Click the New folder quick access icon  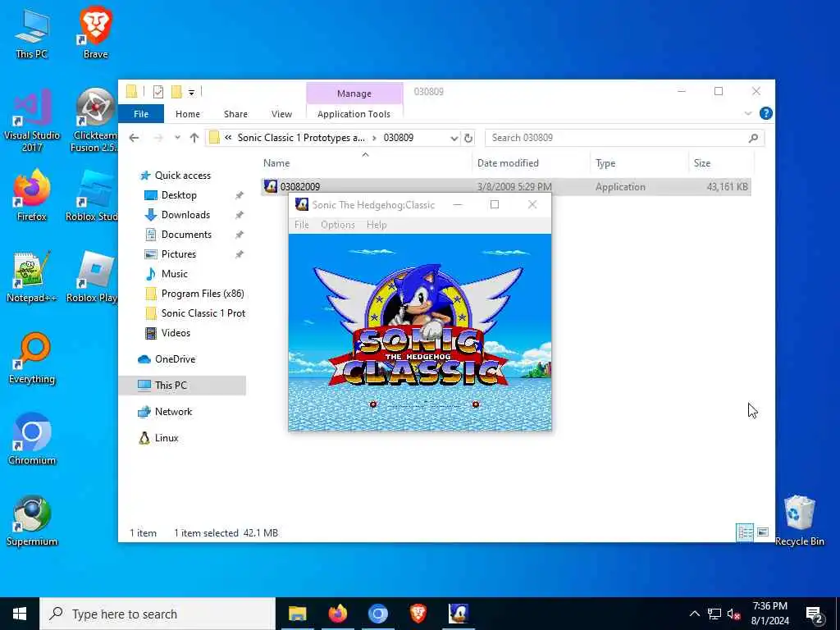[x=176, y=92]
